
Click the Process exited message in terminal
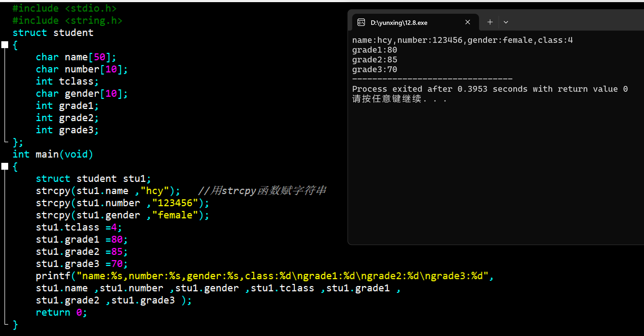pos(490,89)
